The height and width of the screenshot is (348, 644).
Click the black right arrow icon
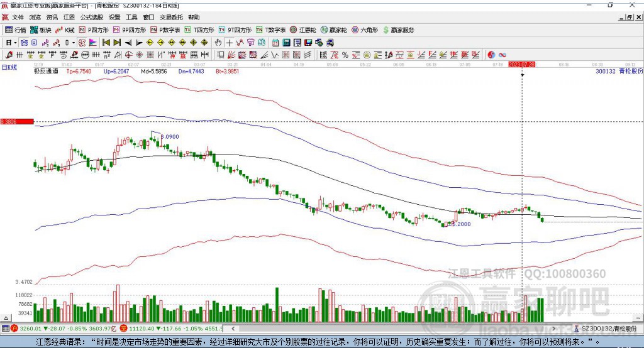(139, 43)
